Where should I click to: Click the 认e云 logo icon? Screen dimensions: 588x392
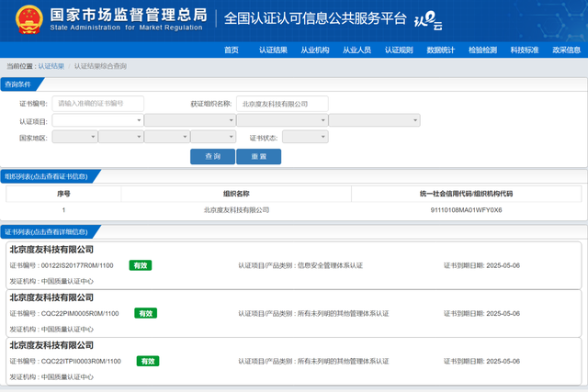(453, 19)
